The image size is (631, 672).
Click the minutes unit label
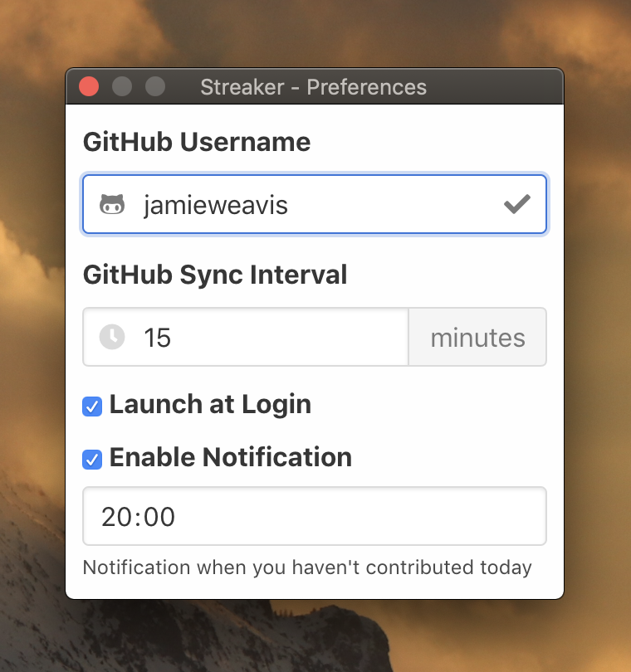pos(477,337)
